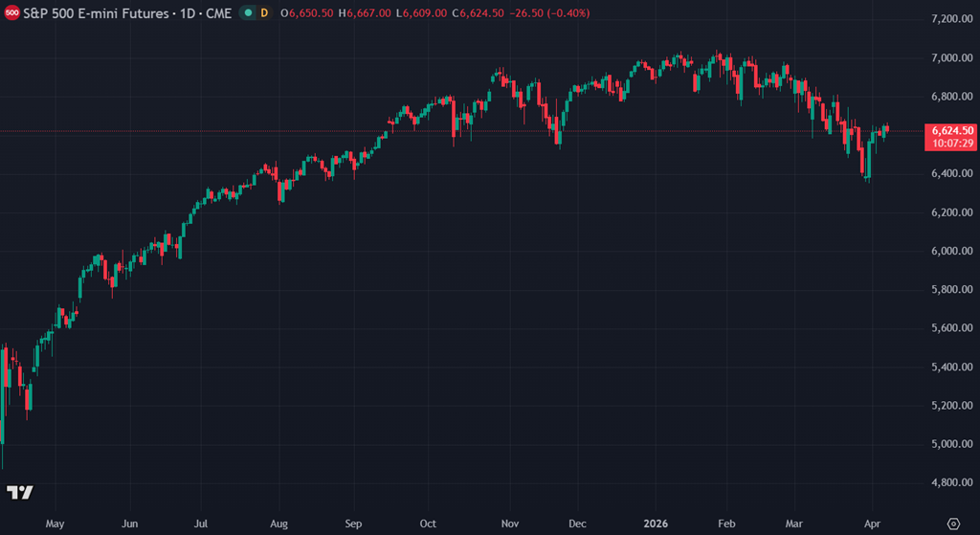
Task: Click the May label on time axis
Action: (55, 524)
